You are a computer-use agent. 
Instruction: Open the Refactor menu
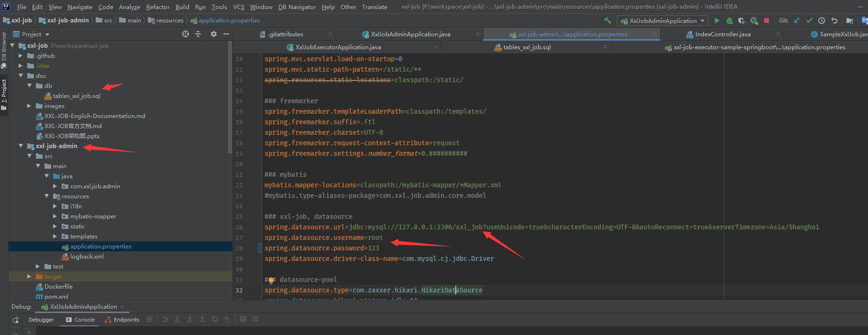click(x=158, y=7)
